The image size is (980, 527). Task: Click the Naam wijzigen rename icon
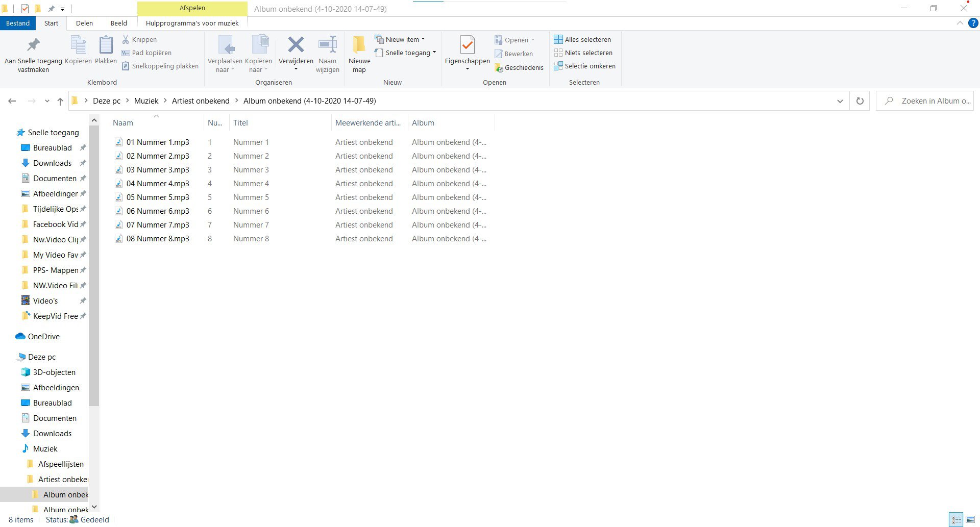click(327, 45)
